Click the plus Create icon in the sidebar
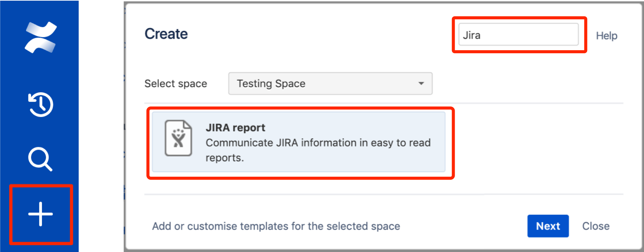 (x=41, y=214)
